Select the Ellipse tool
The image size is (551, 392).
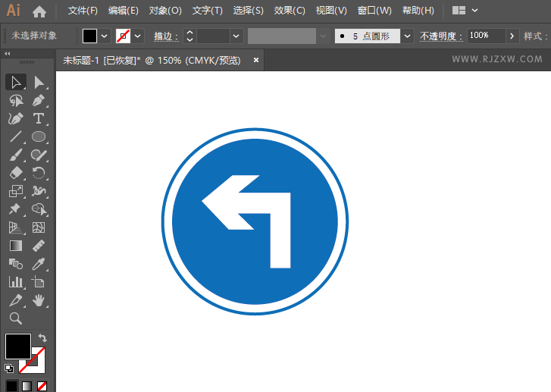[39, 136]
